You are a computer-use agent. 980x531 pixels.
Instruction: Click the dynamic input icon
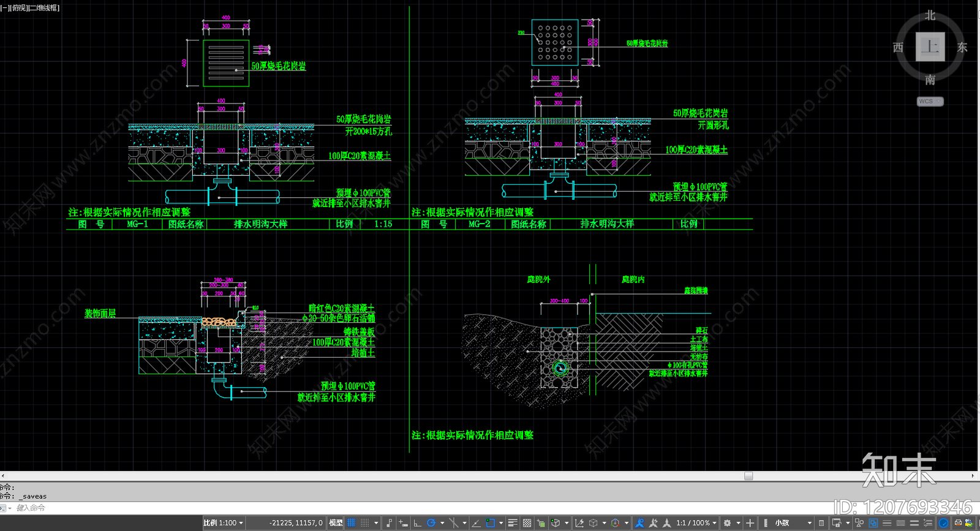click(402, 523)
